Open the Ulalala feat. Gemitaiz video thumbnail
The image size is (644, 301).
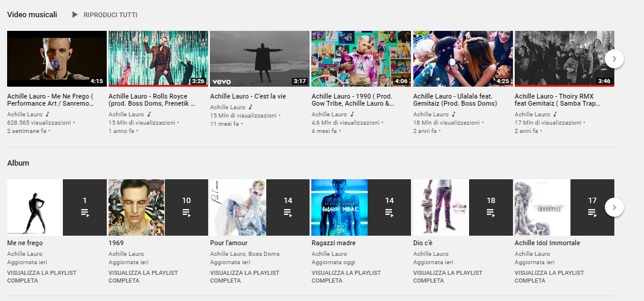(x=463, y=59)
